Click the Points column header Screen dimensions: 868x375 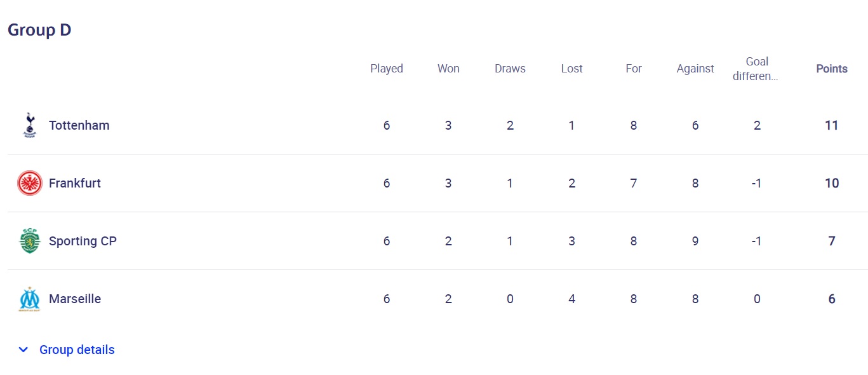click(x=831, y=69)
